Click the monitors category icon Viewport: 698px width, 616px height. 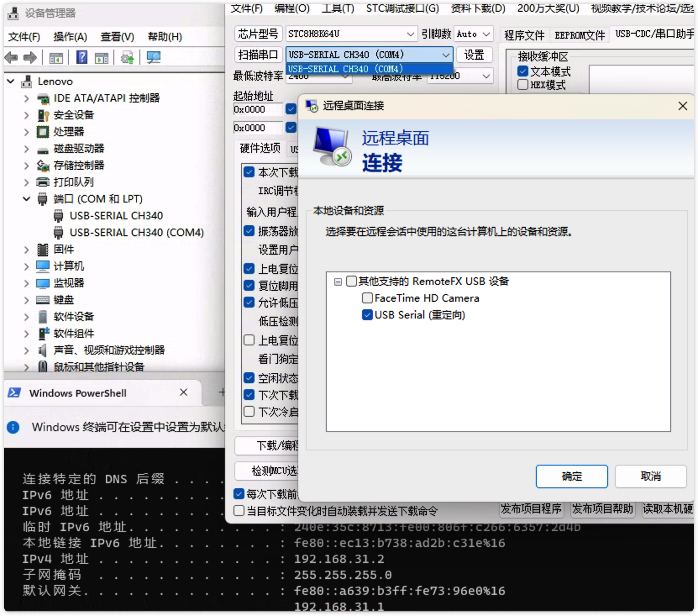click(43, 283)
